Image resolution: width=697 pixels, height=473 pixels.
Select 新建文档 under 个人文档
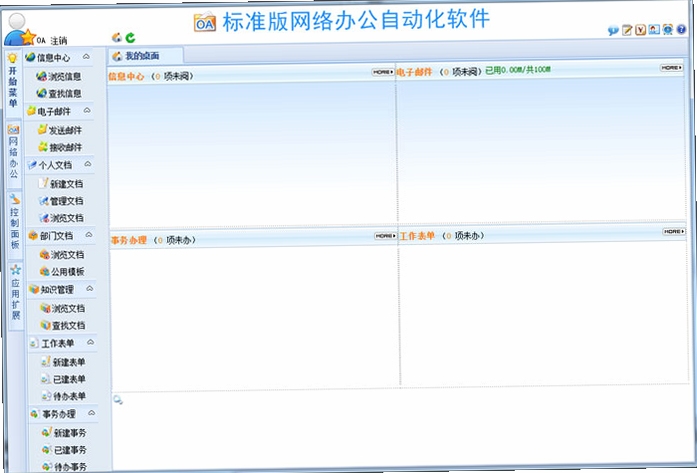(x=61, y=184)
